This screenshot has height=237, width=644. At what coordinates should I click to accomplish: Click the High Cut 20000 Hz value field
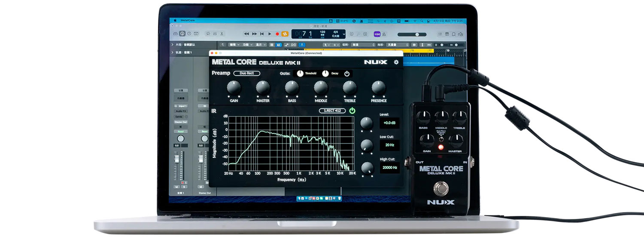pyautogui.click(x=389, y=167)
